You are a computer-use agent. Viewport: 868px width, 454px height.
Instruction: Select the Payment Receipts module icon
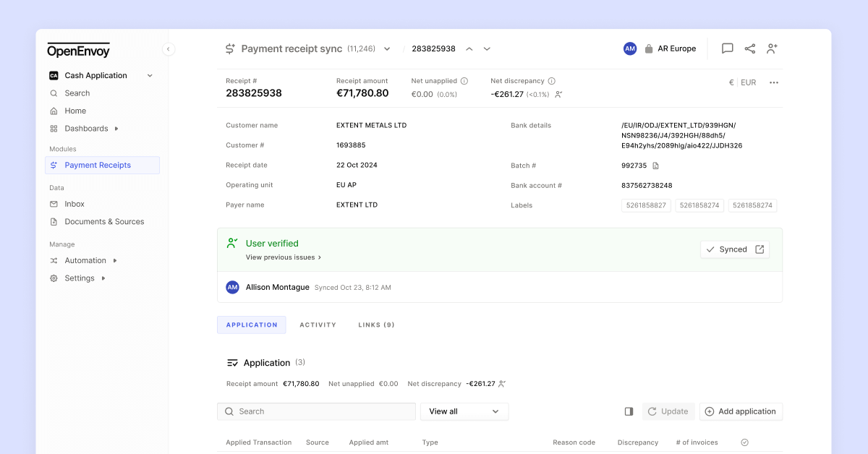pyautogui.click(x=53, y=165)
